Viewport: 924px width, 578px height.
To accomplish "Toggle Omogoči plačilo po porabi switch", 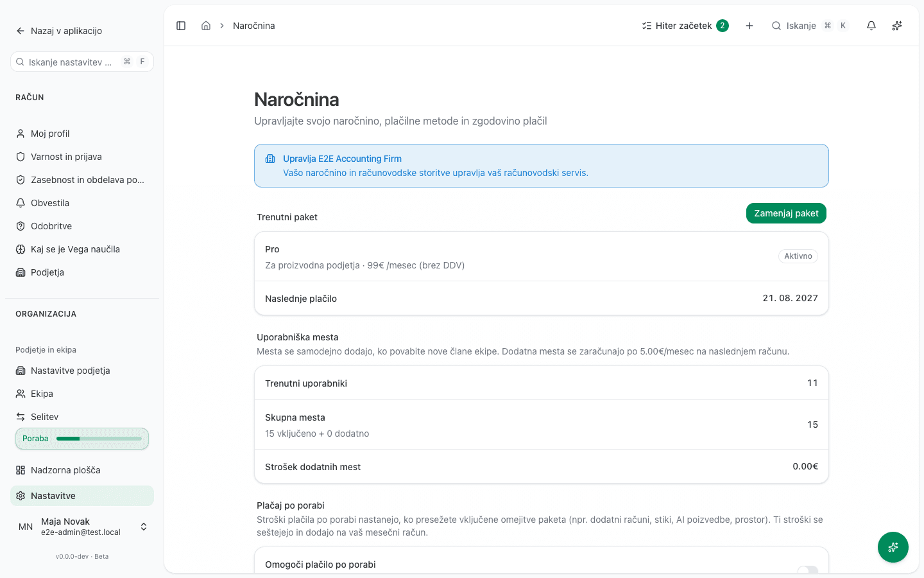I will [808, 570].
